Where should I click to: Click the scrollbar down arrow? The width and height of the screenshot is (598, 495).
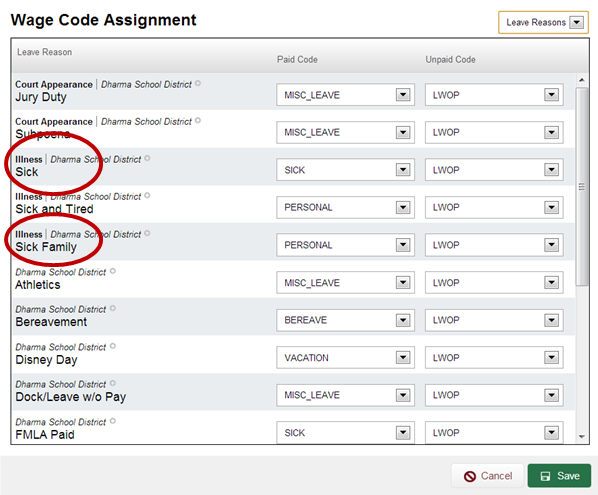582,437
